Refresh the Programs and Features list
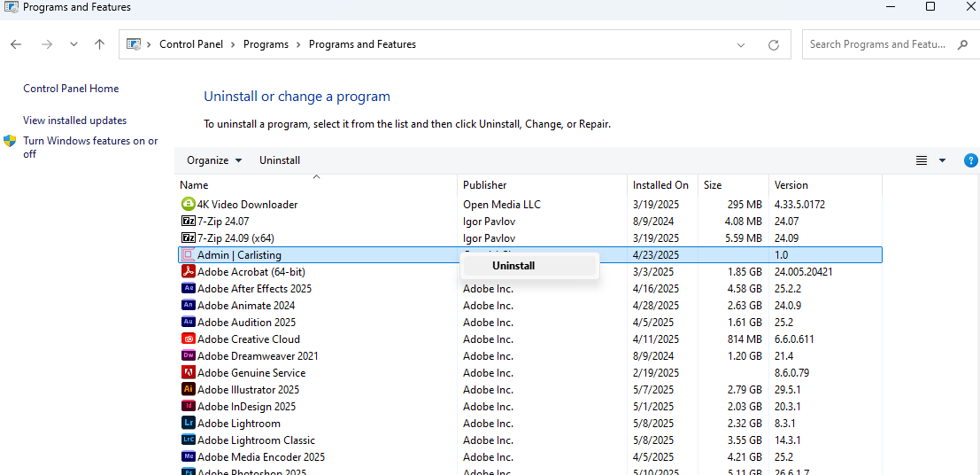Screen dimensions: 980x475 [774, 45]
